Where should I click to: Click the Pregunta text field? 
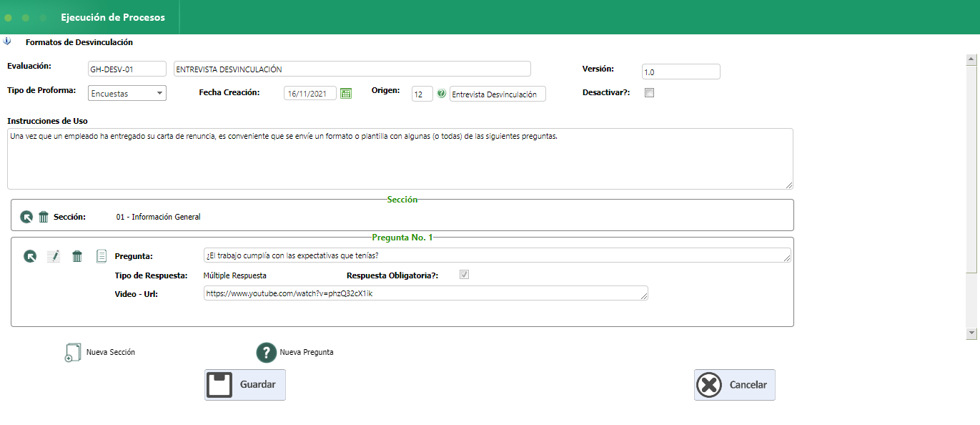[x=498, y=255]
